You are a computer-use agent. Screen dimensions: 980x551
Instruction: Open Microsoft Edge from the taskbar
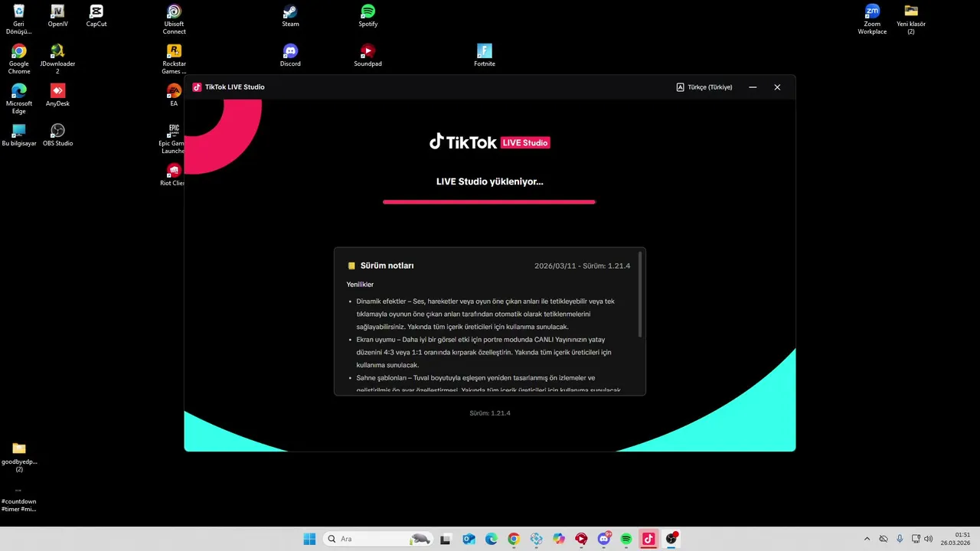491,539
